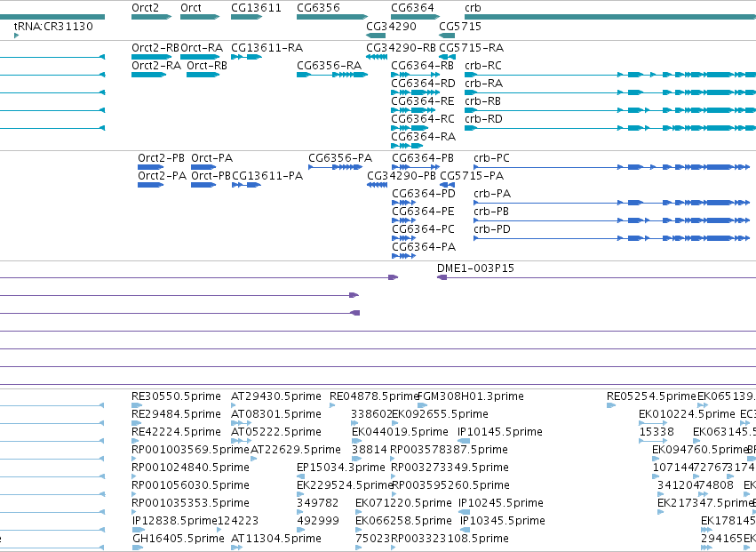Click the CG6356-PA protein feature
Screen dimensions: 756x552
(336, 167)
